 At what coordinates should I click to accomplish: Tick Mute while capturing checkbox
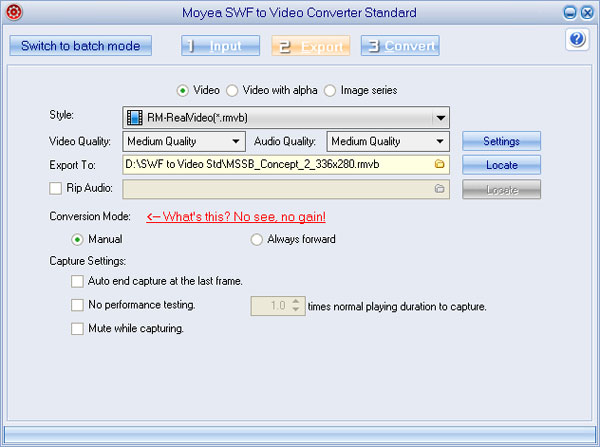tap(77, 329)
